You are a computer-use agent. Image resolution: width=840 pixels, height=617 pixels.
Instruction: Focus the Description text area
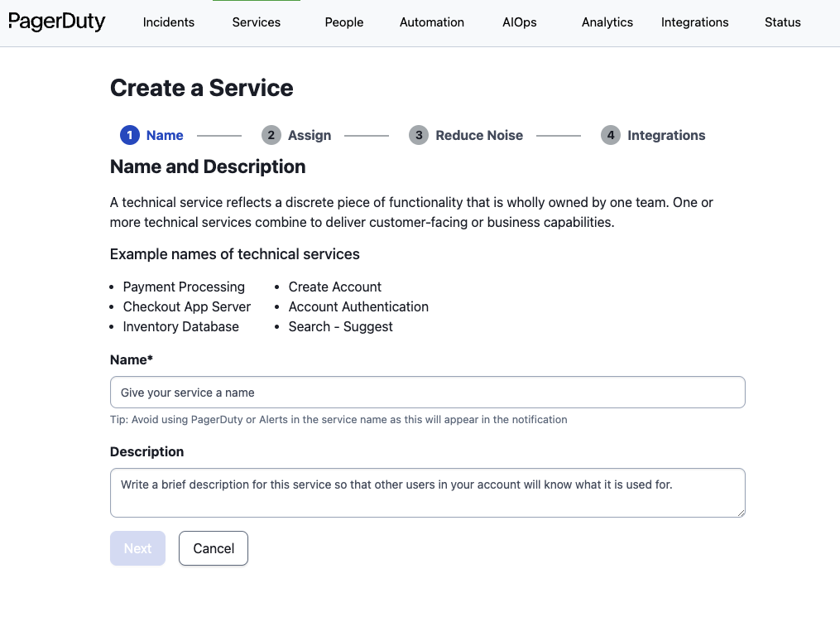click(428, 493)
